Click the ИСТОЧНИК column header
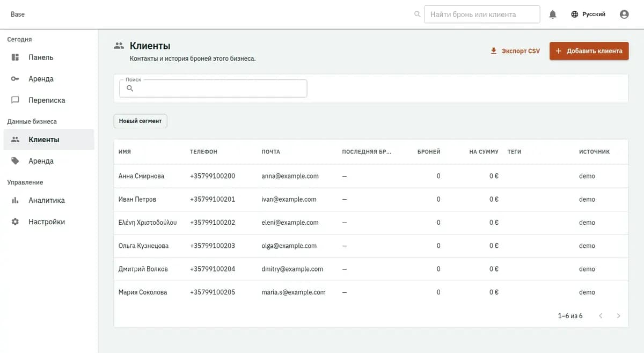Viewport: 644px width, 353px height. [x=595, y=152]
